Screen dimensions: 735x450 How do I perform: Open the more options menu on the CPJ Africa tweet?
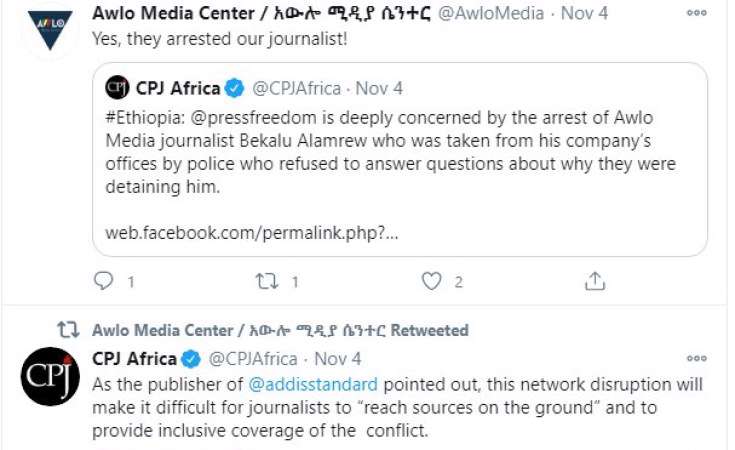pyautogui.click(x=697, y=359)
